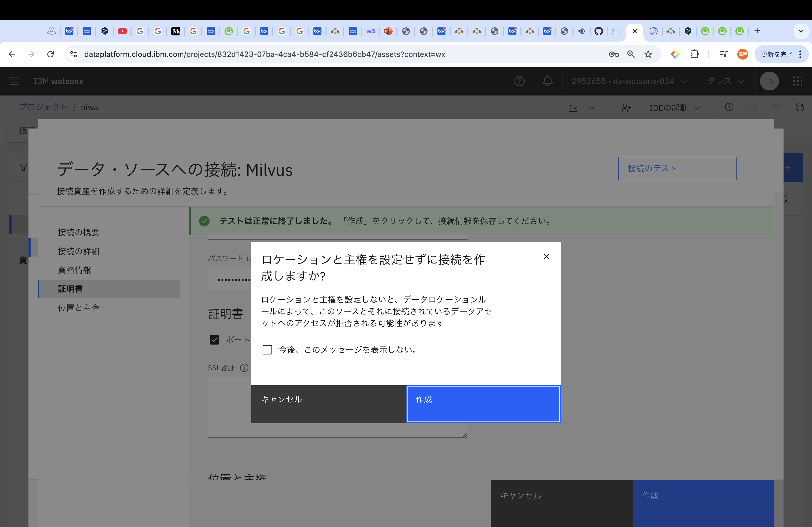Screen dimensions: 812x527
Task: Expand the 2953655 - itz-watsonx-034 account dropdown
Action: (x=629, y=81)
